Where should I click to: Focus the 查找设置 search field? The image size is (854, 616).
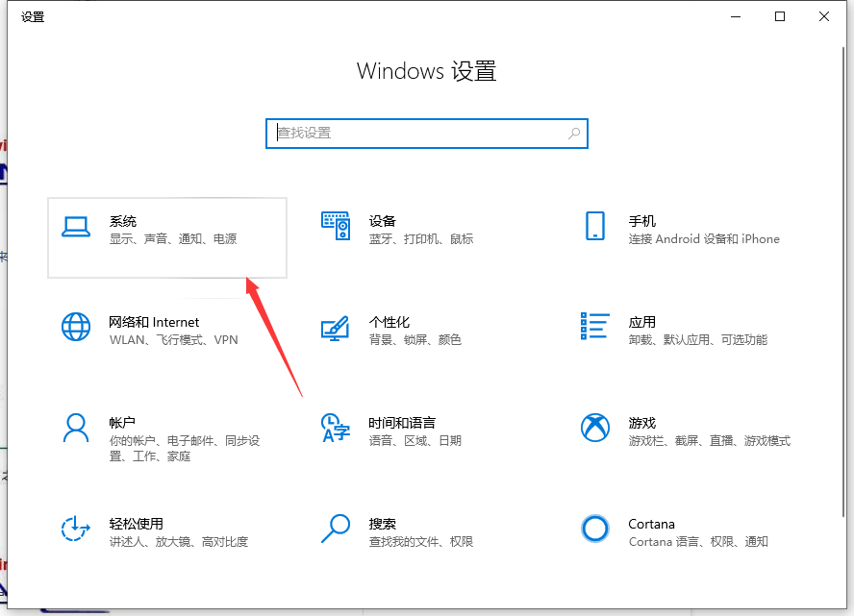[x=414, y=134]
